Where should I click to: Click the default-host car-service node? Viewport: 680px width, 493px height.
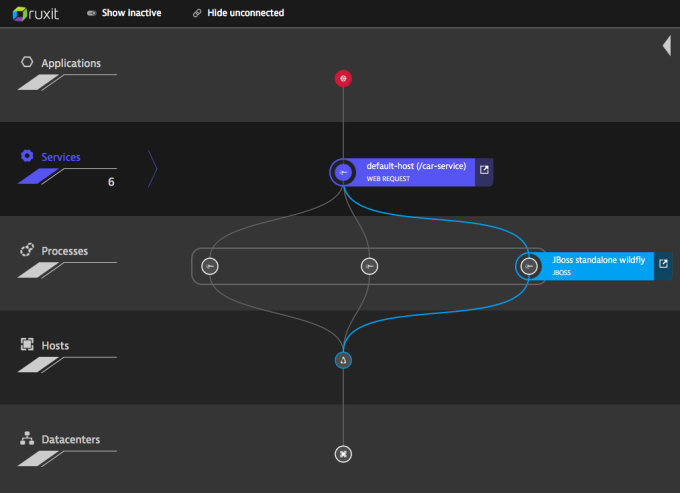(343, 172)
